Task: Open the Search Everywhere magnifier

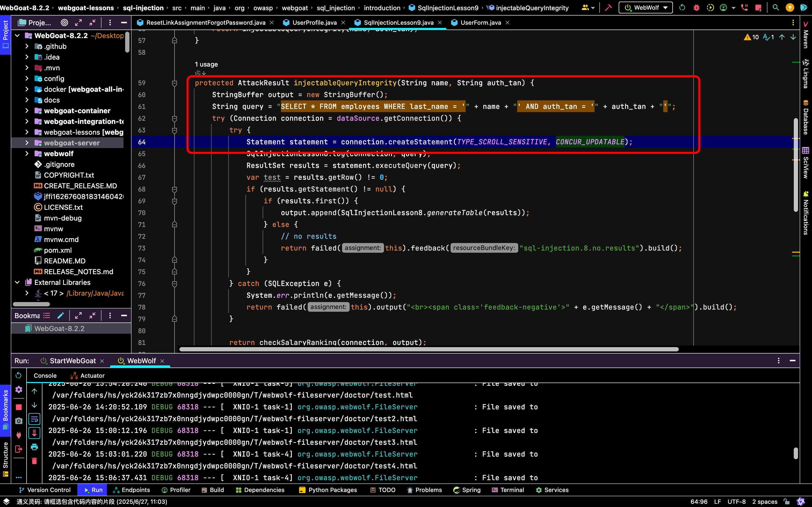Action: click(x=775, y=8)
